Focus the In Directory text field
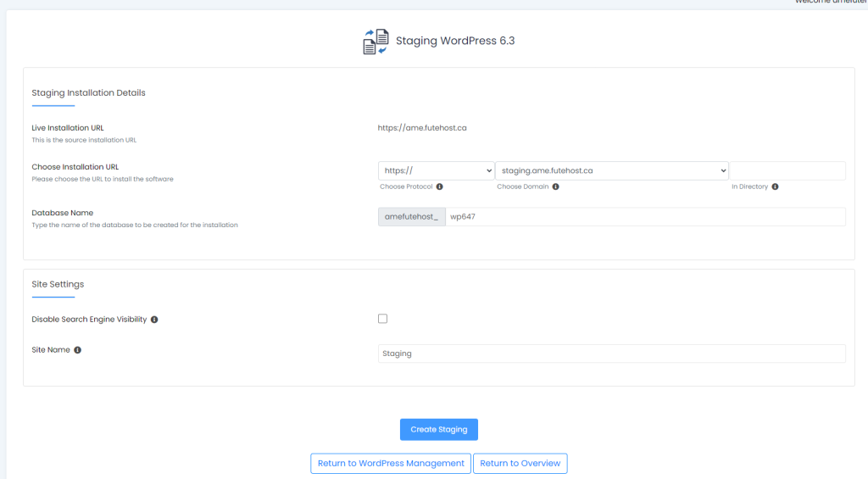Viewport: 868px width, 479px height. click(x=787, y=170)
